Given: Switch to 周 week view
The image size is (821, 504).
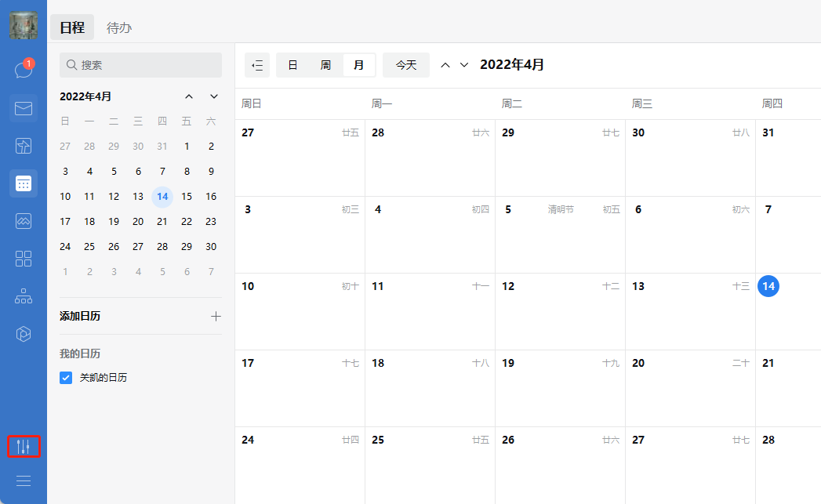Looking at the screenshot, I should (325, 66).
